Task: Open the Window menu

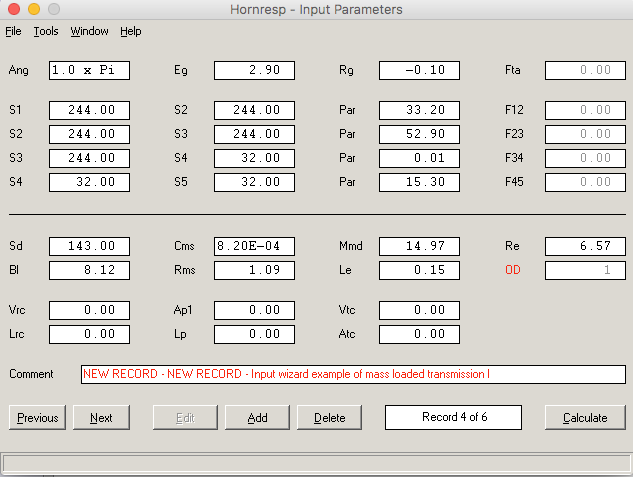Action: point(89,31)
